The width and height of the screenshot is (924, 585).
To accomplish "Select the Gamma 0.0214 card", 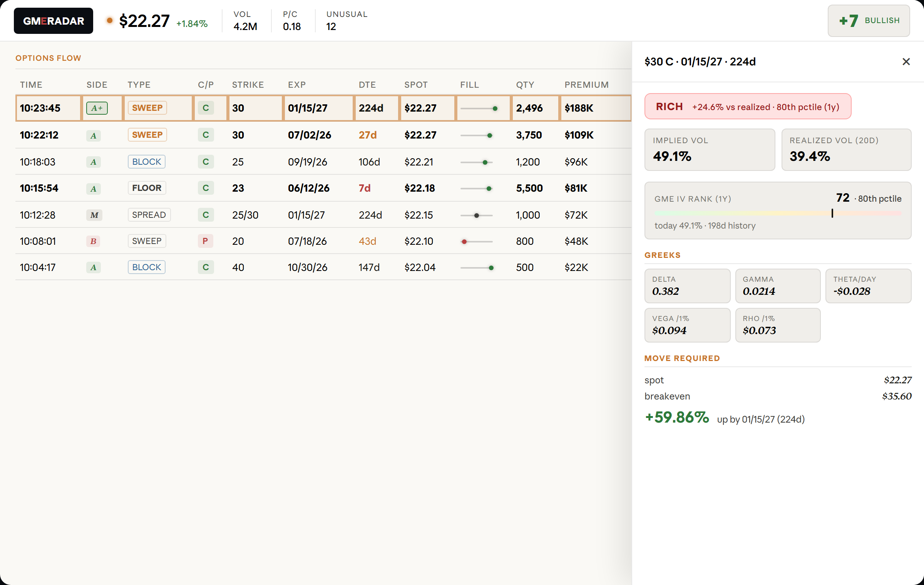I will pos(778,286).
